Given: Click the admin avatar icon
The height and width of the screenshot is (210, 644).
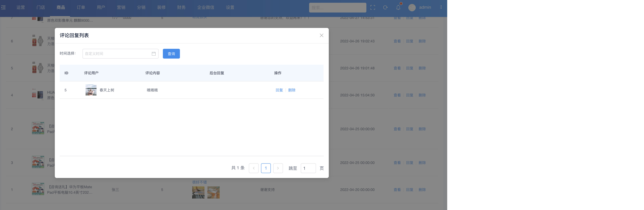Looking at the screenshot, I should pos(412,7).
